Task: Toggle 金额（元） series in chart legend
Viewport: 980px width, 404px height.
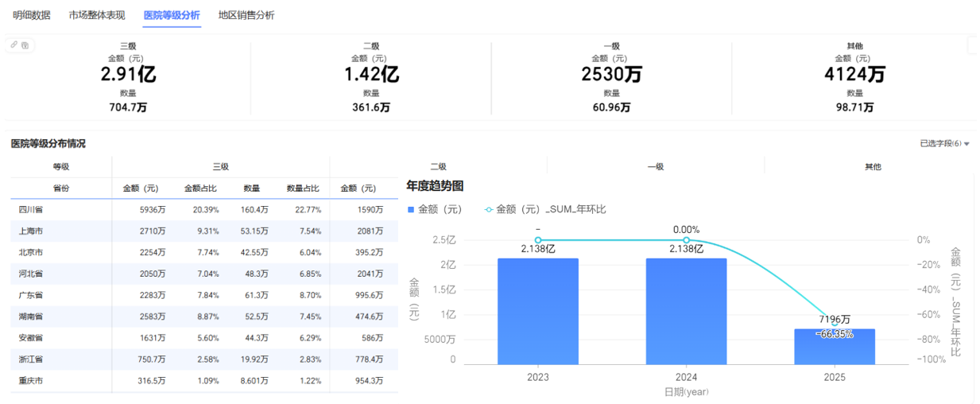Action: pos(434,209)
